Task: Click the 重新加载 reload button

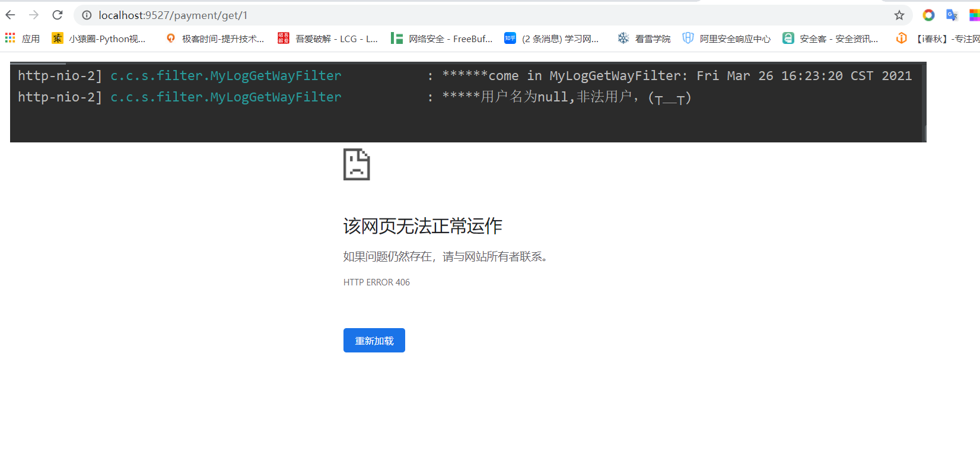Action: 374,341
